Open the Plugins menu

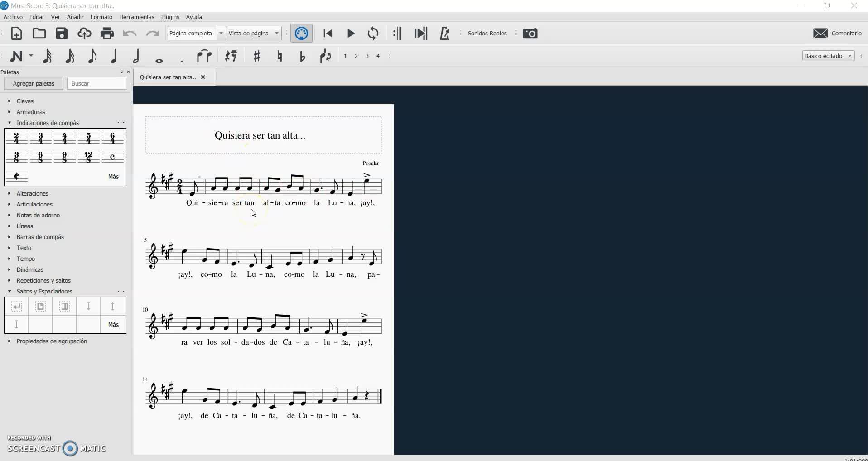pyautogui.click(x=170, y=17)
